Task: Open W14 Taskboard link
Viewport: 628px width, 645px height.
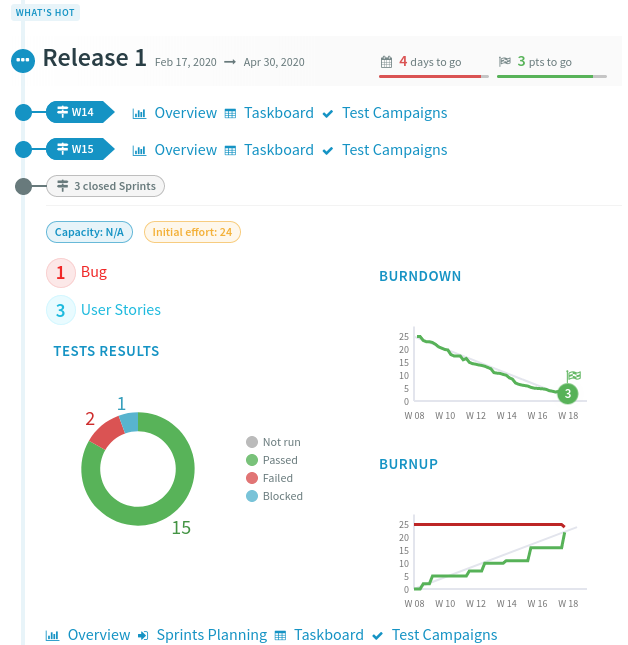Action: [x=279, y=113]
